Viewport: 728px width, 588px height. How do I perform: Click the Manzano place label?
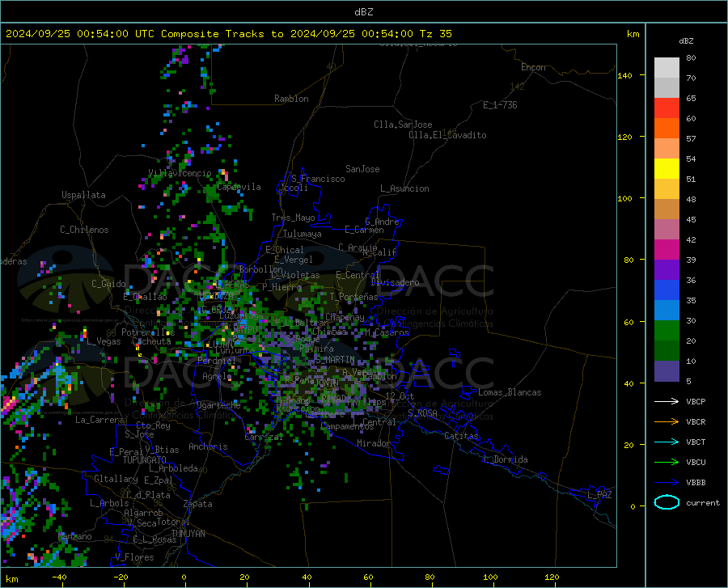click(74, 536)
